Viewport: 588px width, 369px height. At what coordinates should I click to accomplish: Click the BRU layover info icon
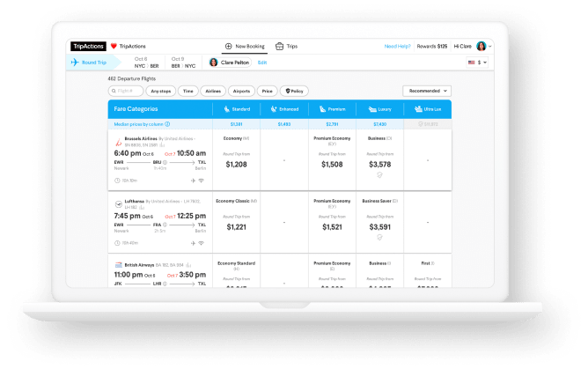pos(165,162)
